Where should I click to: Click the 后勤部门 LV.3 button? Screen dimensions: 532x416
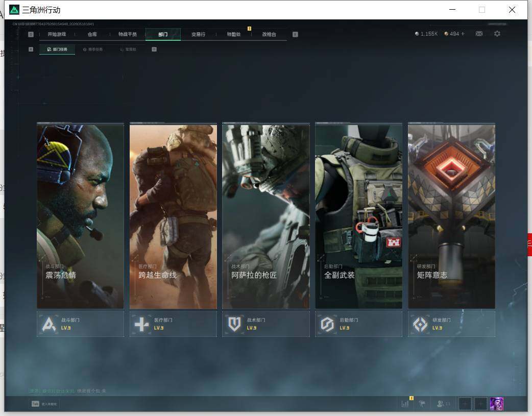[358, 324]
